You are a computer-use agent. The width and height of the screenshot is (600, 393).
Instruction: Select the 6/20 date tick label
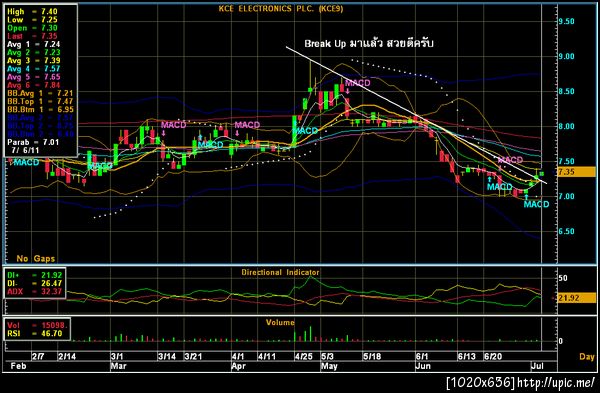493,357
